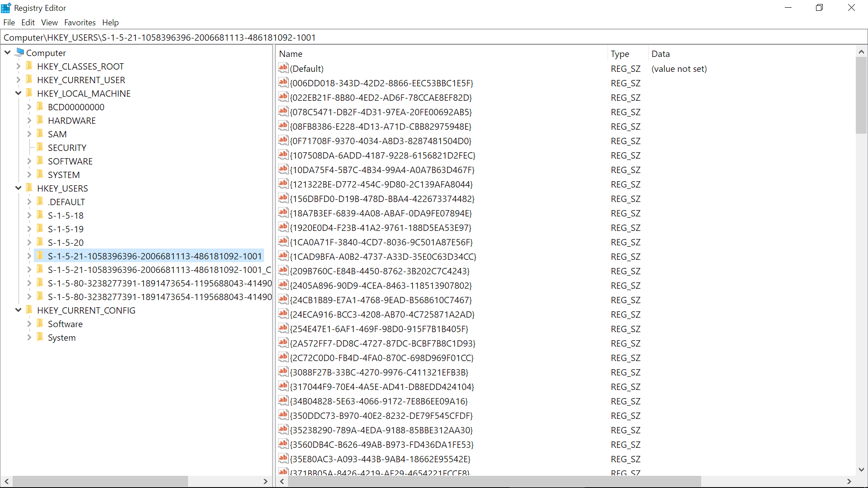Click the registry path address bar
The width and height of the screenshot is (868, 488).
[x=434, y=38]
